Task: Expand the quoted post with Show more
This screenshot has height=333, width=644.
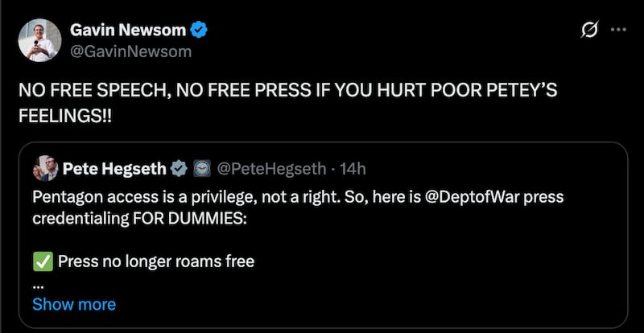Action: click(x=74, y=305)
